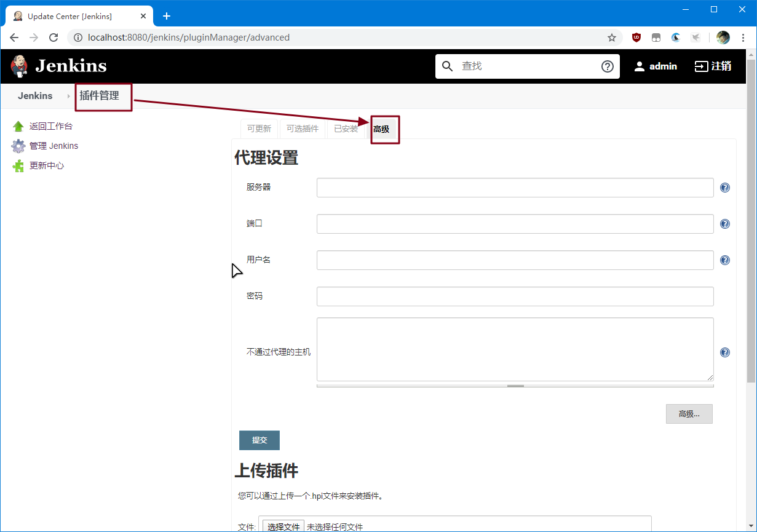View site information icon in address bar
Image resolution: width=757 pixels, height=532 pixels.
tap(78, 38)
